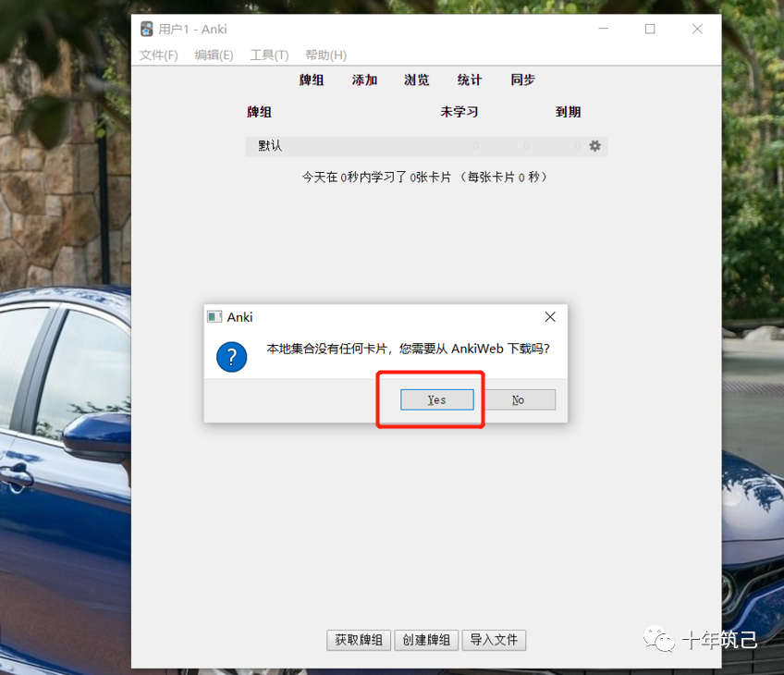This screenshot has height=675, width=784.
Task: Go to 牌组 in top toolbar
Action: [x=312, y=80]
